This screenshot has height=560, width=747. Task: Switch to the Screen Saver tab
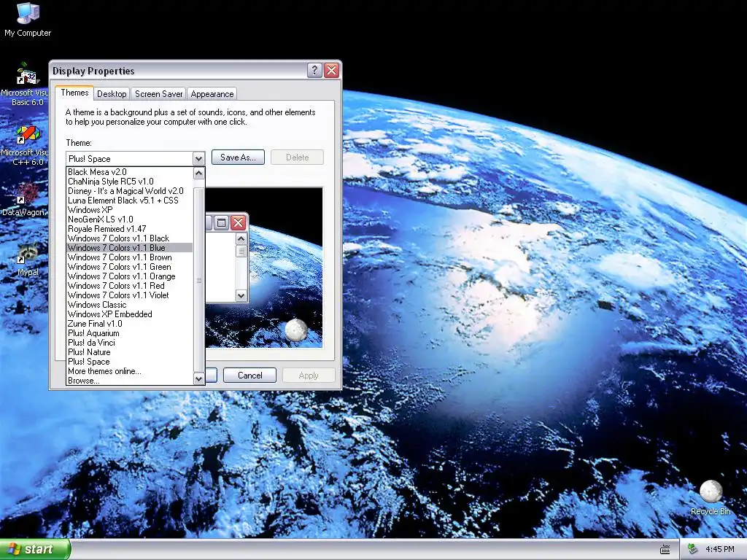(x=158, y=94)
